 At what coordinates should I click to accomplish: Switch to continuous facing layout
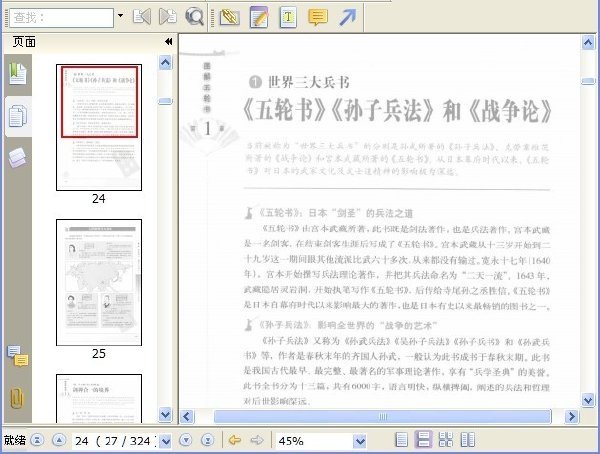(x=446, y=439)
